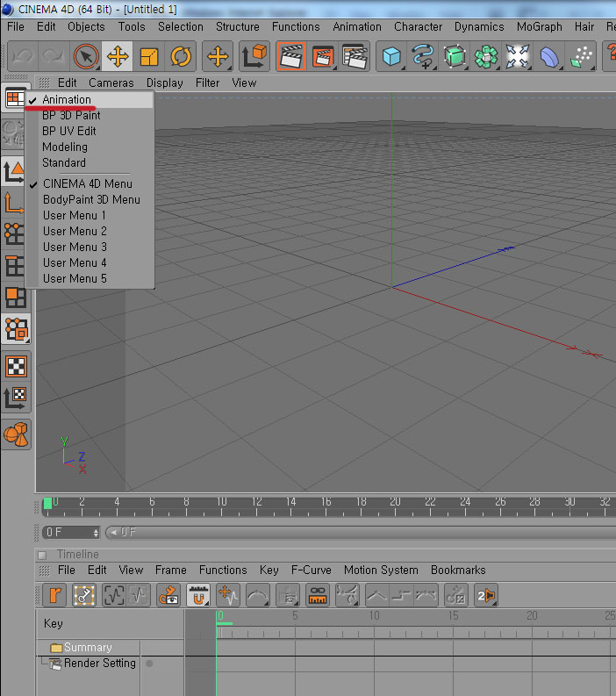This screenshot has height=696, width=616.
Task: Toggle Timeline snapping magnet icon
Action: [x=198, y=595]
